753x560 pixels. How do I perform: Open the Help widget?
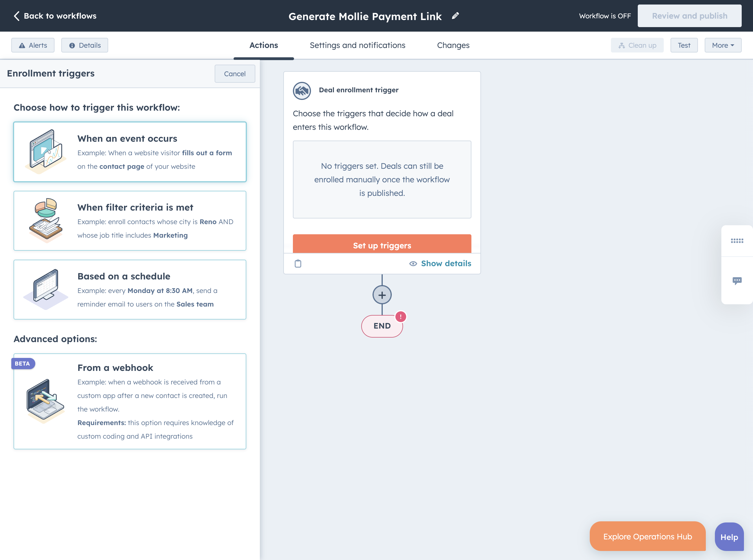729,537
